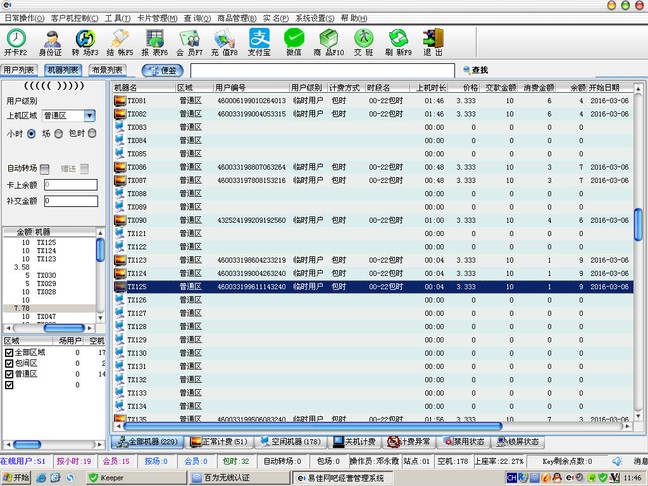This screenshot has height=486, width=648.
Task: Click the CH language indicator in tray
Action: tap(512, 478)
